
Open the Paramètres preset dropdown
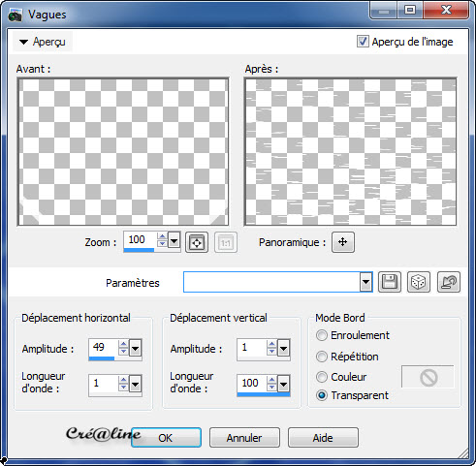(365, 282)
